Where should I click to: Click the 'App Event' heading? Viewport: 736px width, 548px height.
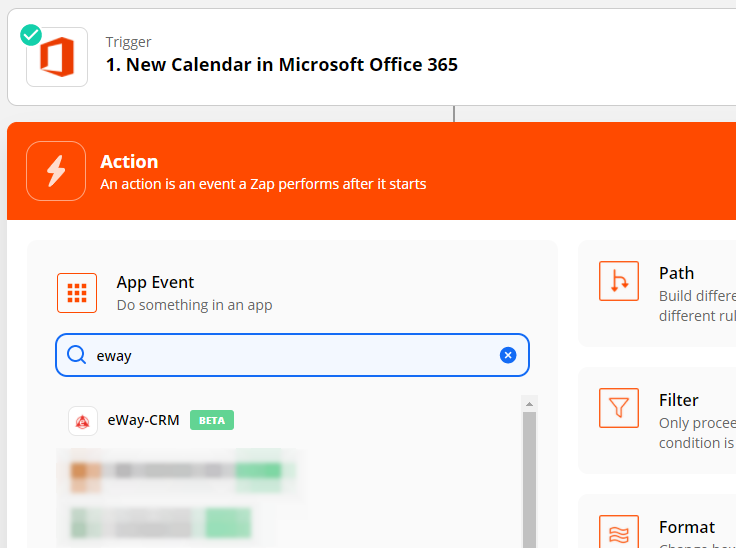click(155, 282)
